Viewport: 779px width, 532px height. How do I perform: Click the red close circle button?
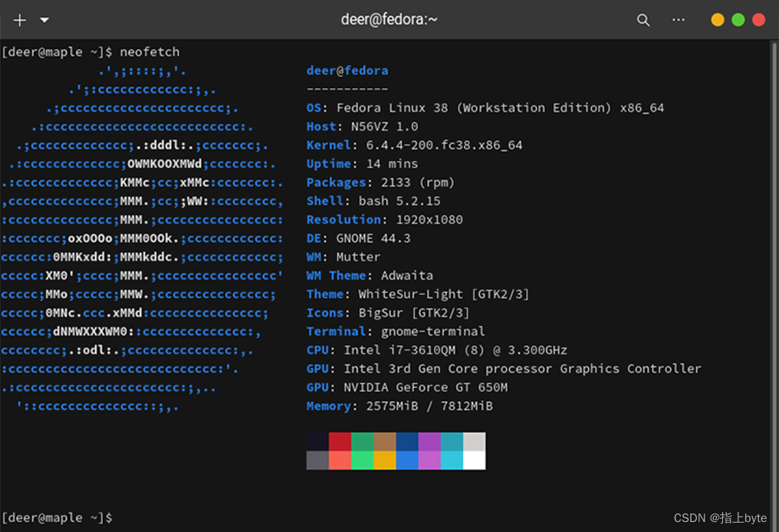click(758, 19)
